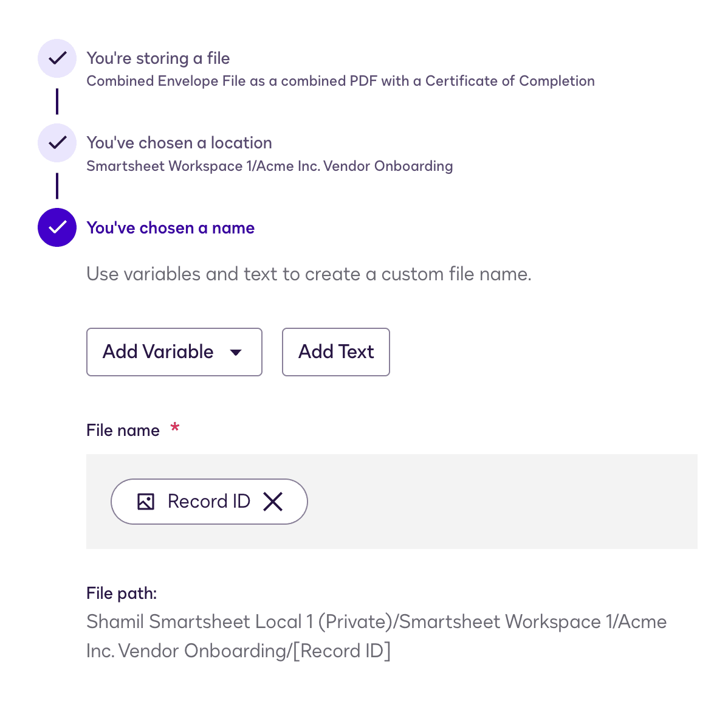
Task: Click the Smartsheet Workspace 1 location summary
Action: point(269,166)
